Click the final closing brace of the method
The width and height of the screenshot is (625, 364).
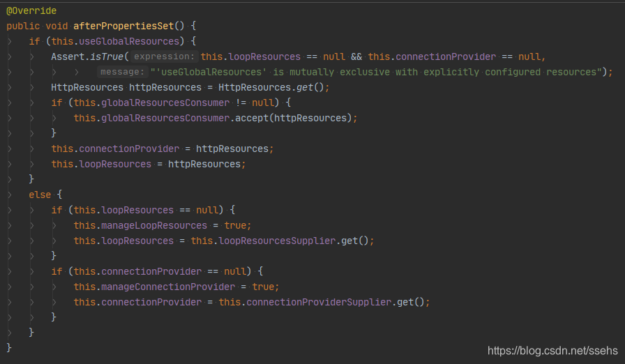point(9,348)
